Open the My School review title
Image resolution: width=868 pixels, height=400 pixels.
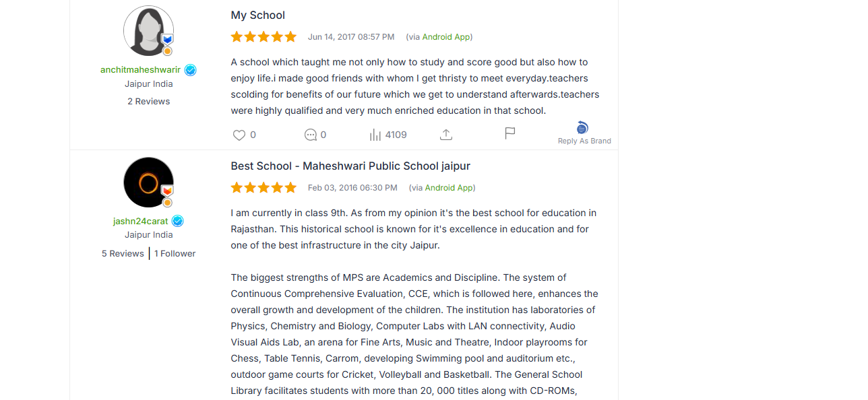pos(258,15)
